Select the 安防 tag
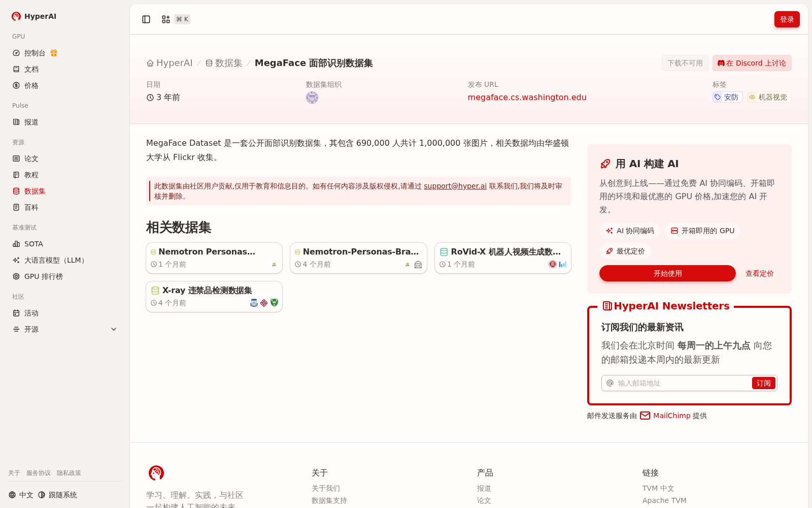This screenshot has height=508, width=812. (x=727, y=97)
